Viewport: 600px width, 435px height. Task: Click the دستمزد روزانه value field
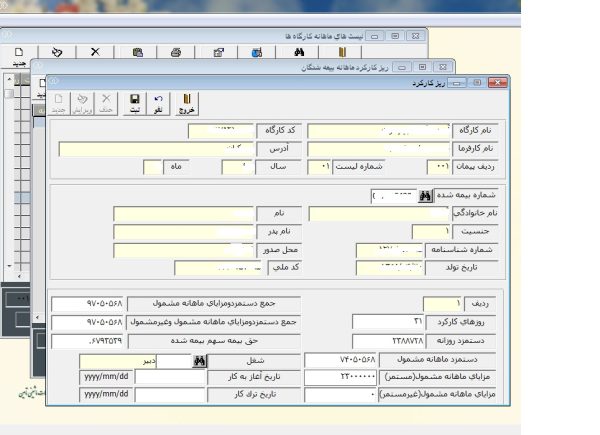pyautogui.click(x=388, y=341)
